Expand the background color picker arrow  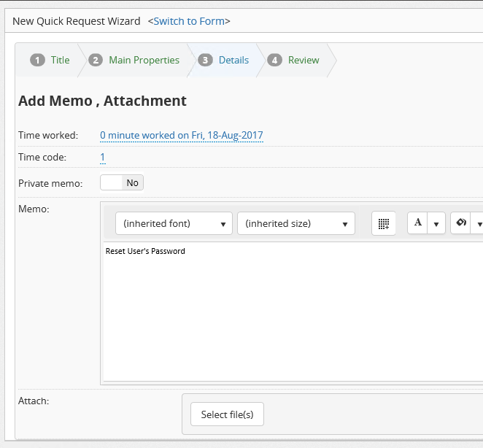click(x=479, y=224)
